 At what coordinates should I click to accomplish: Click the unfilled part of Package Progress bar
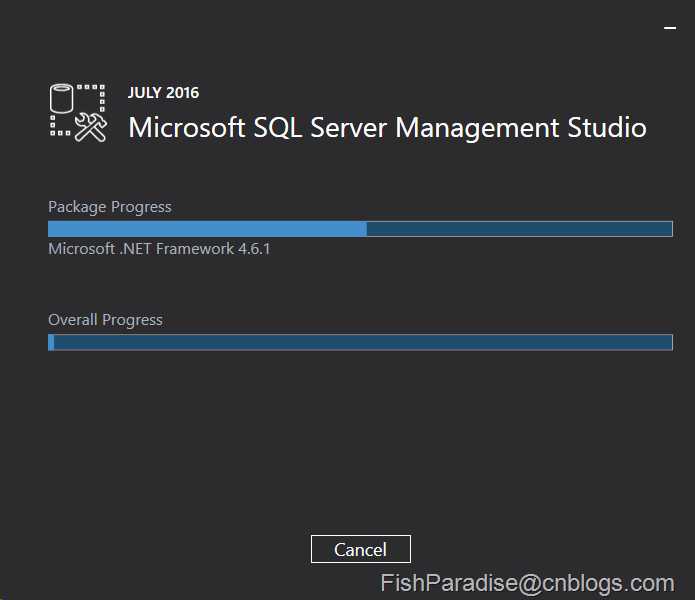point(519,229)
